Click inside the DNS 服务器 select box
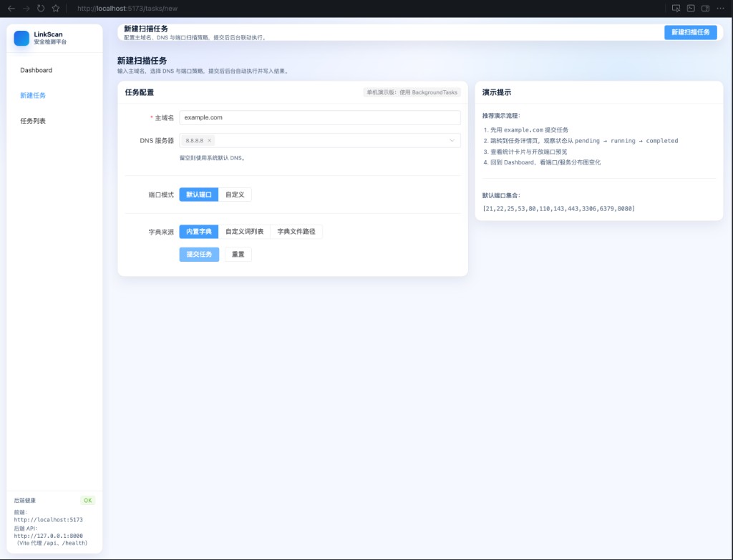The height and width of the screenshot is (560, 733). pos(320,141)
